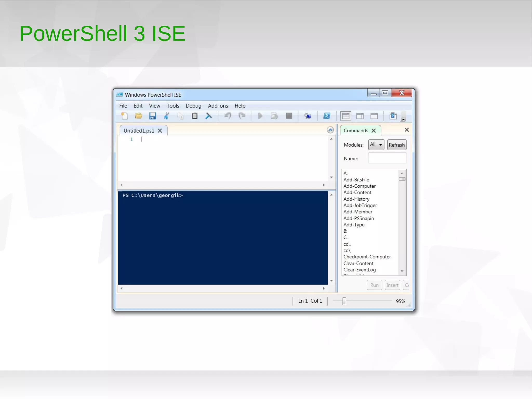Click the New script toolbar icon
The width and height of the screenshot is (532, 399).
coord(125,116)
